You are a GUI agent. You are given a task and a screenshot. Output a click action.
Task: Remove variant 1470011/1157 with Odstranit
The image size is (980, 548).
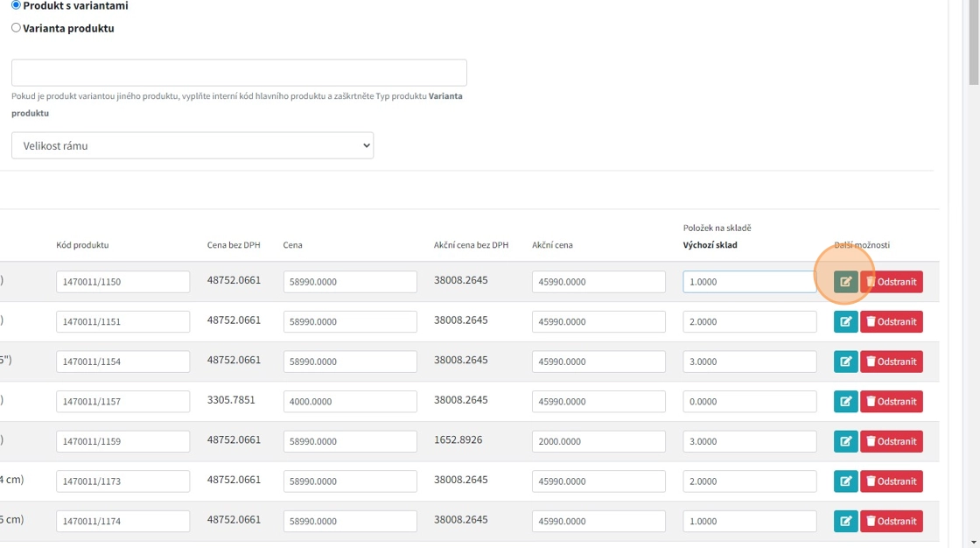891,402
